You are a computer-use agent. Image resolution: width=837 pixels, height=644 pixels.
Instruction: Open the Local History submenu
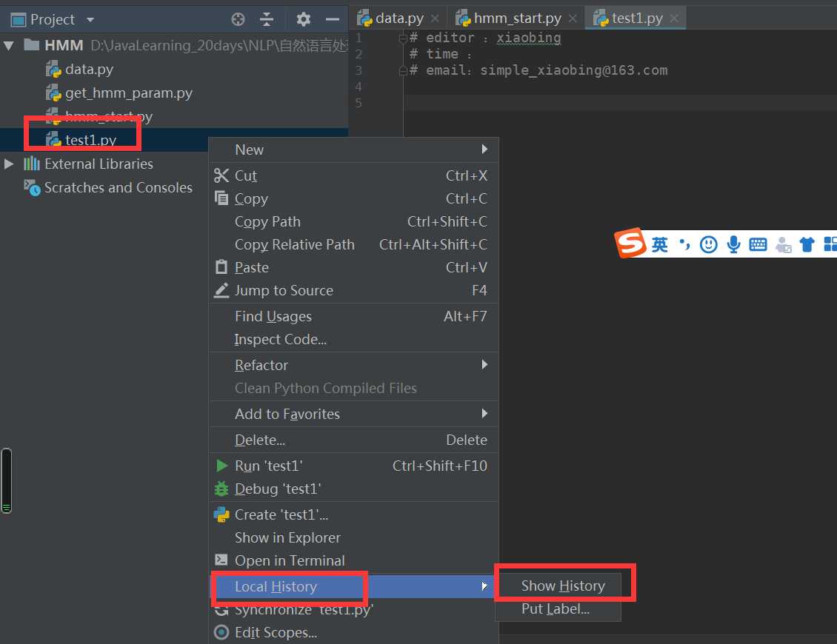click(353, 586)
